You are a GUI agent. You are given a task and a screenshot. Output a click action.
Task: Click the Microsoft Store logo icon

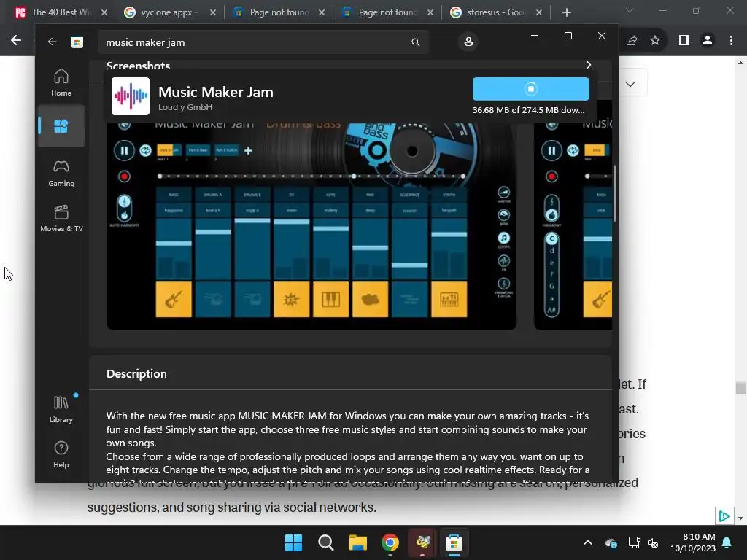[77, 42]
